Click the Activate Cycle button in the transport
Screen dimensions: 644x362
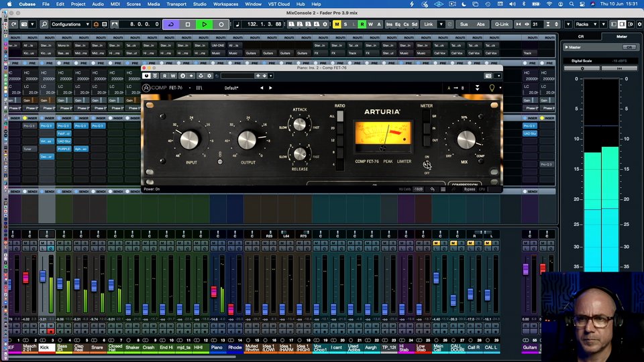171,24
